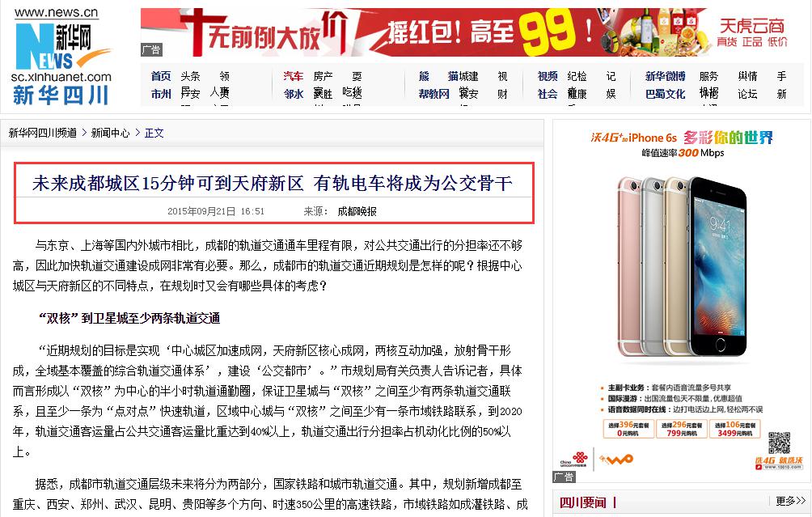Select the 396元套餐 offer box
This screenshot has width=812, height=517.
(628, 429)
